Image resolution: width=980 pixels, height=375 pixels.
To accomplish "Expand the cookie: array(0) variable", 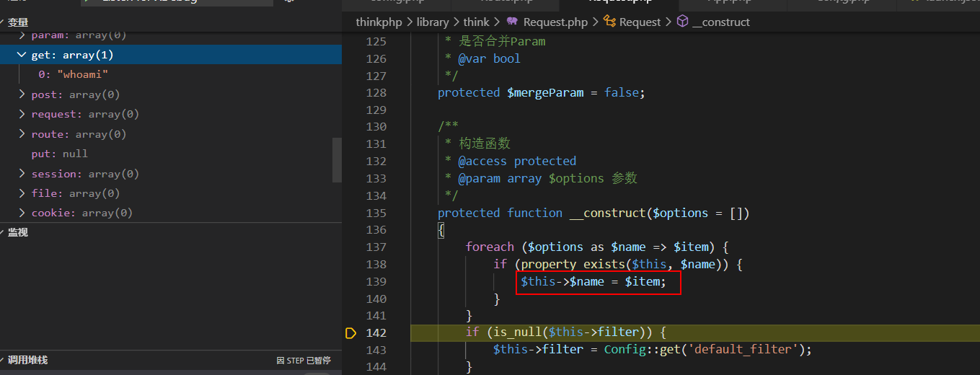I will click(22, 213).
